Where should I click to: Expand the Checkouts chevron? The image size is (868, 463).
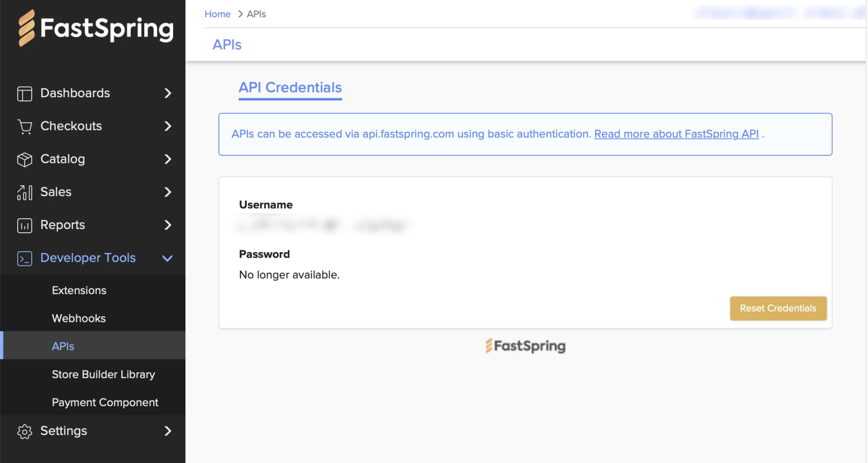[168, 126]
